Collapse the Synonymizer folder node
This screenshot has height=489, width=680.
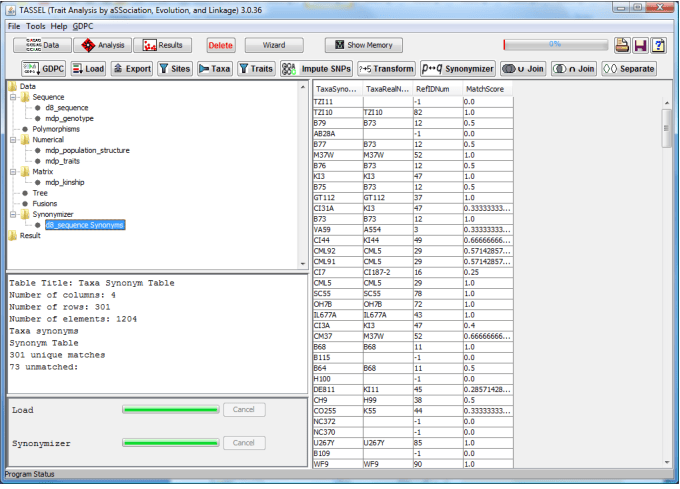click(13, 214)
